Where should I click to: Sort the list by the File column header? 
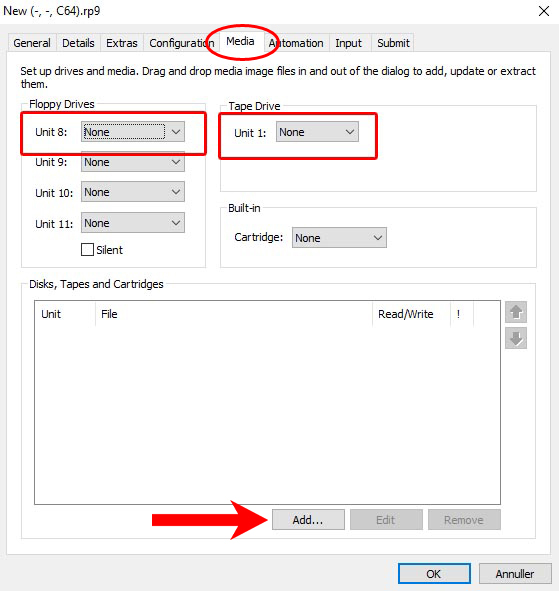[234, 314]
